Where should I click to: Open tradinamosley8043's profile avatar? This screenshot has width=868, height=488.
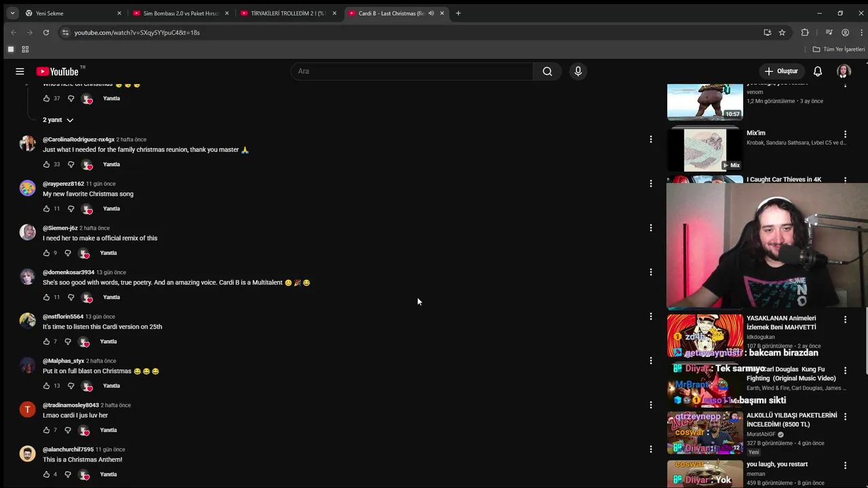point(27,409)
